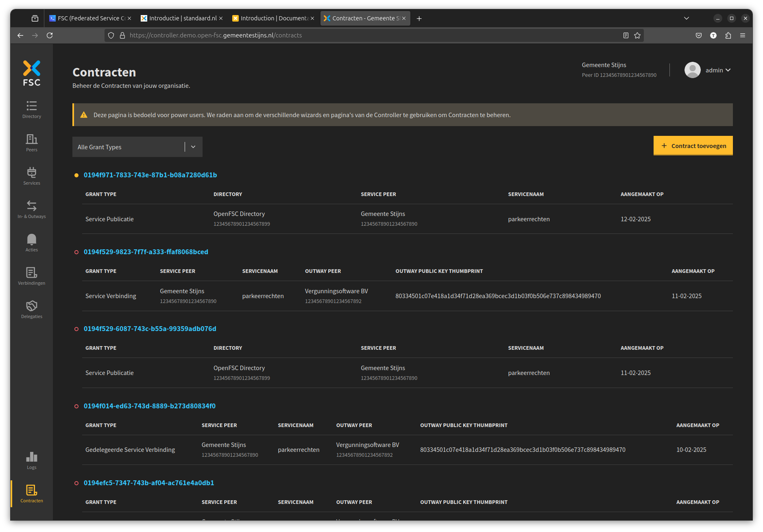Expand the Alle Grant Types dropdown
Screen dimensions: 763x532
(137, 147)
